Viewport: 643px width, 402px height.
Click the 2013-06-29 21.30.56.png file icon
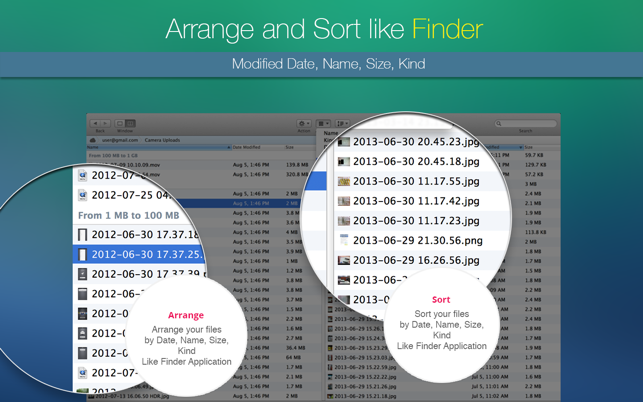(344, 240)
